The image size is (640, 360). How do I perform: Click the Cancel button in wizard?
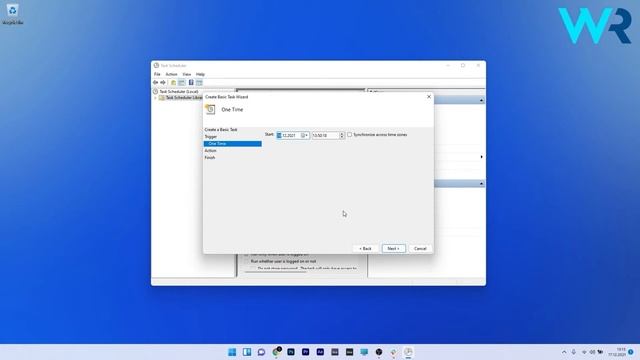pos(420,249)
